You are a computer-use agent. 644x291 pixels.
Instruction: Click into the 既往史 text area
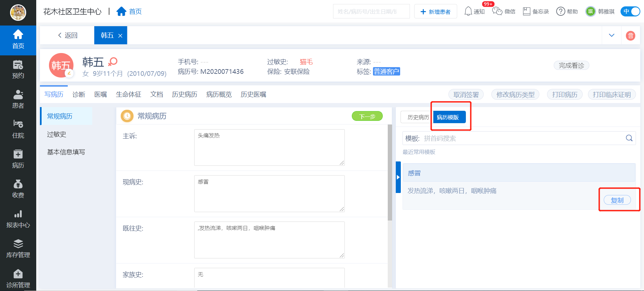(269, 240)
